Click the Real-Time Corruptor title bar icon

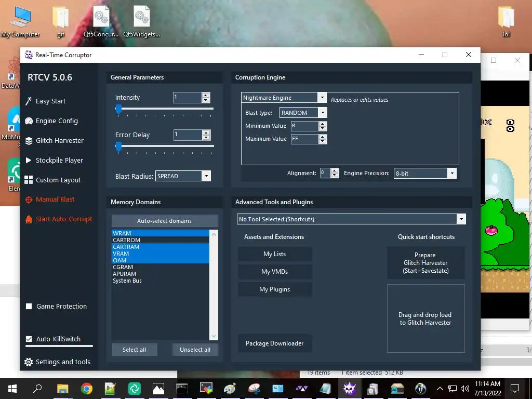(29, 55)
